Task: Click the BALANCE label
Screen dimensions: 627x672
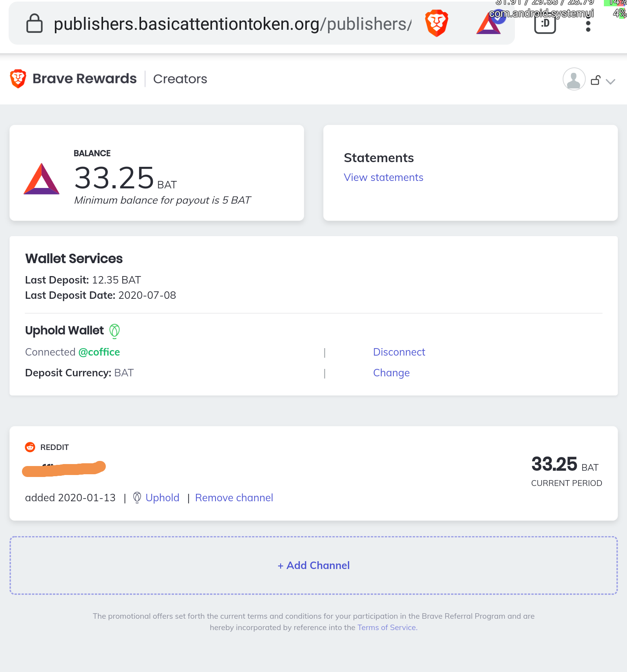Action: 92,153
